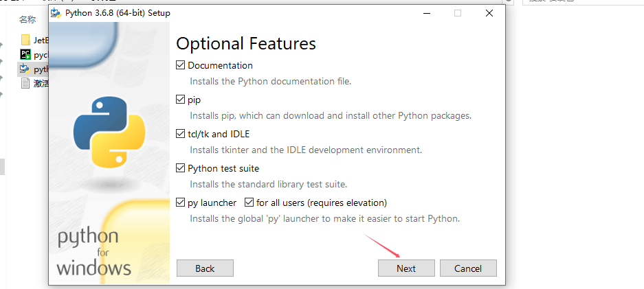644x289 pixels.
Task: Uncheck the Python test suite option
Action: pyautogui.click(x=181, y=169)
